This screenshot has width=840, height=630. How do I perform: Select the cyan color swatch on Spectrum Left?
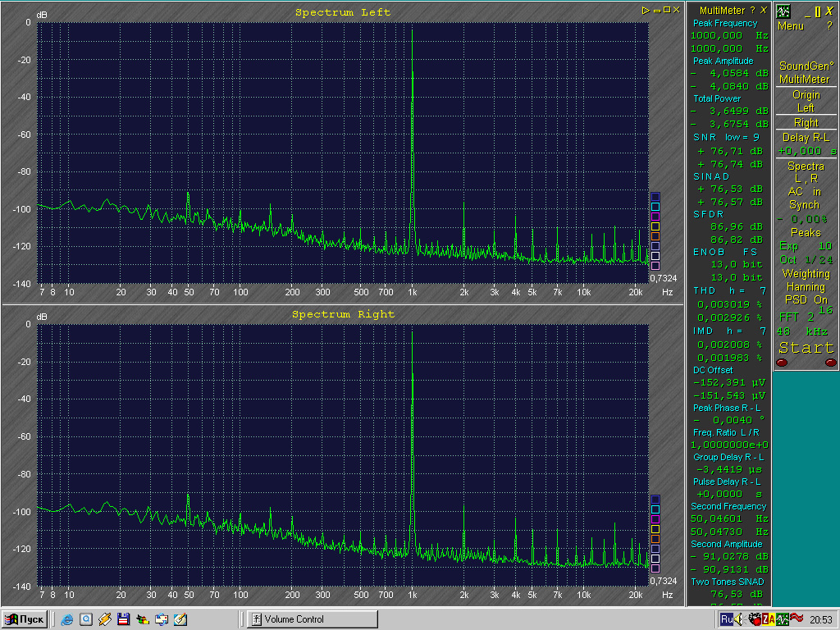click(x=655, y=206)
